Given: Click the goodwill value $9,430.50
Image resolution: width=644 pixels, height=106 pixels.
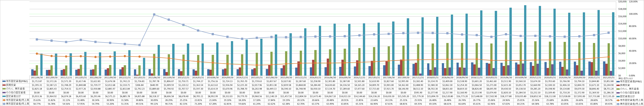Looking at the screenshot, I should [506, 89].
